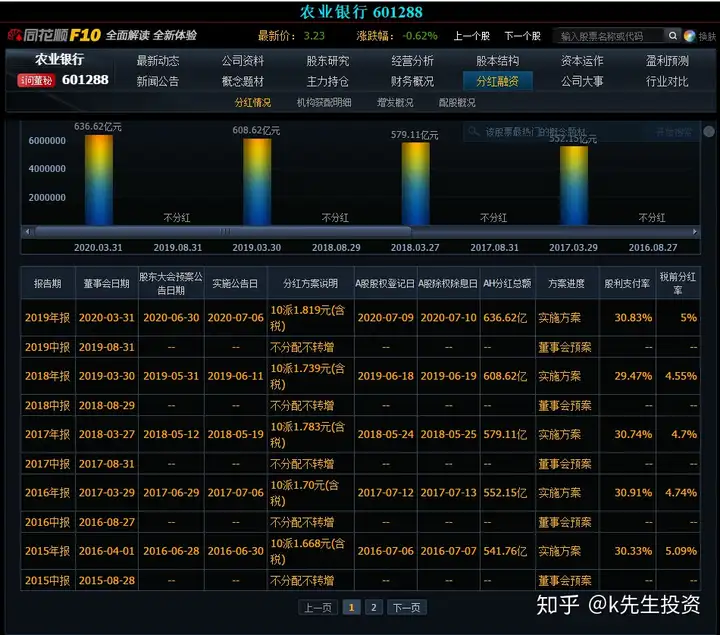Screen dimensions: 720x635
Task: Open the 公司大事 tab
Action: coord(582,81)
